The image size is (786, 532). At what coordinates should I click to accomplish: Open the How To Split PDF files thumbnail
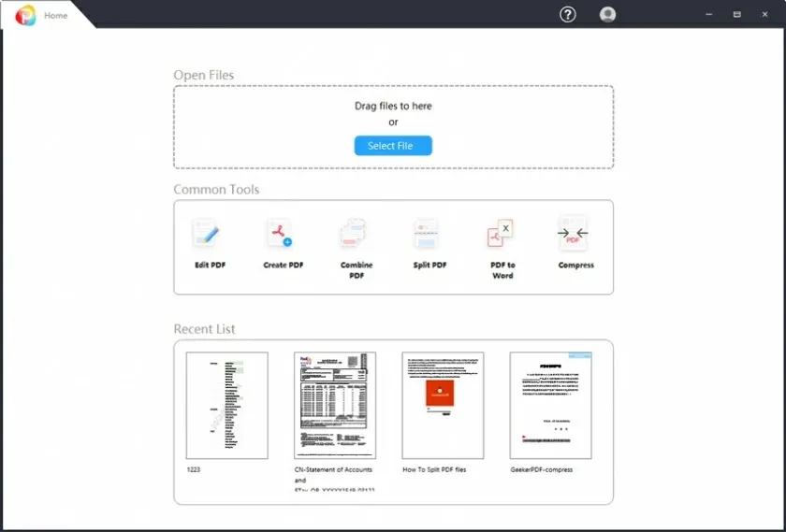443,405
